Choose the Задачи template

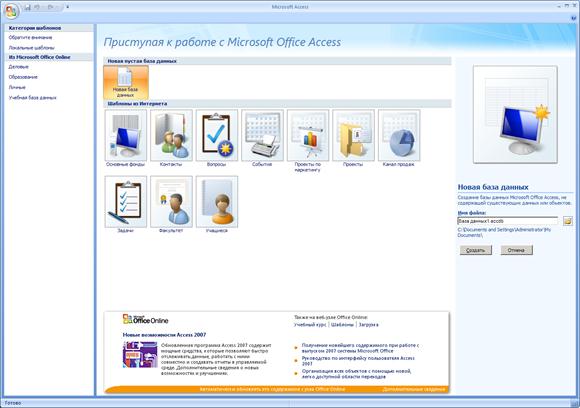tap(126, 205)
